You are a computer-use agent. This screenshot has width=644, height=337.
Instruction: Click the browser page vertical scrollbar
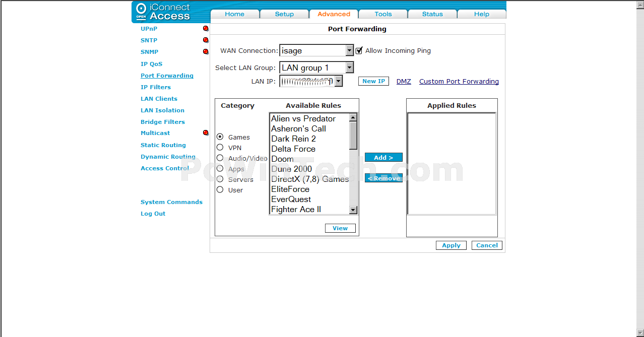[x=640, y=169]
